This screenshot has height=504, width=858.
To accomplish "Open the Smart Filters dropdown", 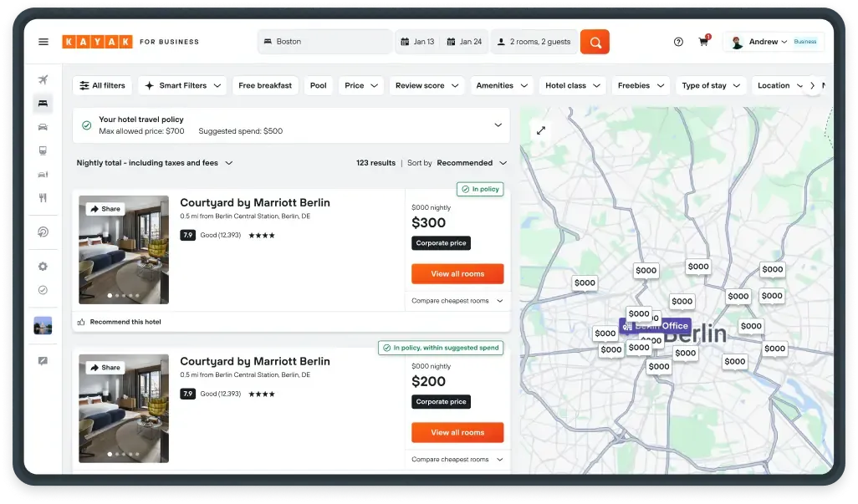I will tap(182, 85).
